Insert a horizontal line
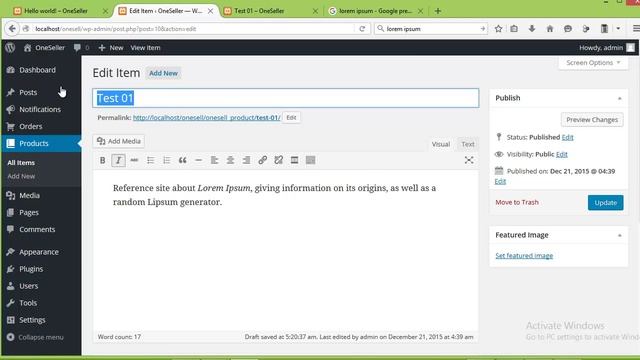The image size is (640, 360). pos(198,160)
